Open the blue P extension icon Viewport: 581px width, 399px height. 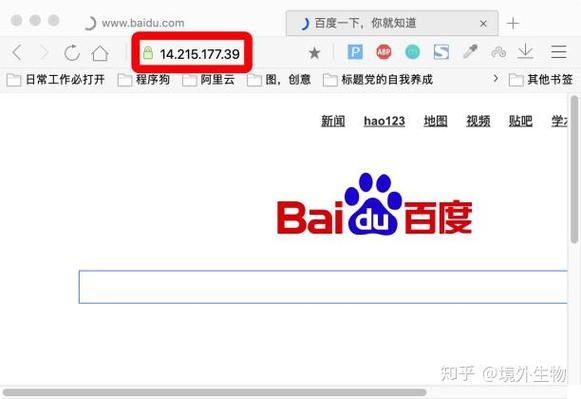[355, 52]
